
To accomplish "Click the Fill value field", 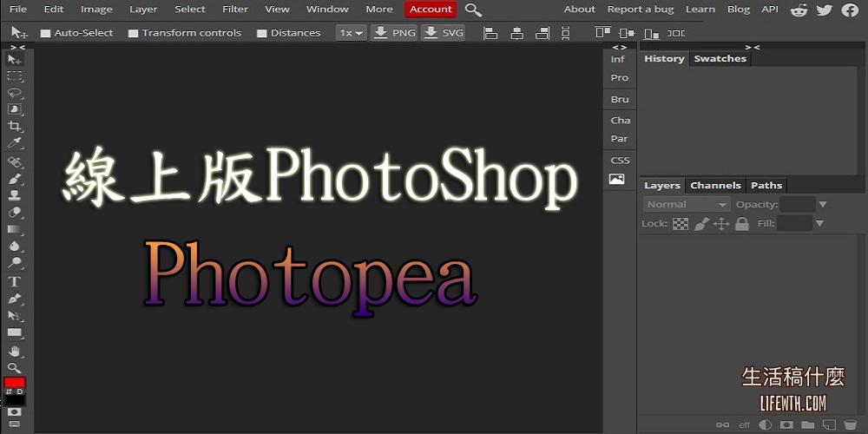I will [x=794, y=224].
